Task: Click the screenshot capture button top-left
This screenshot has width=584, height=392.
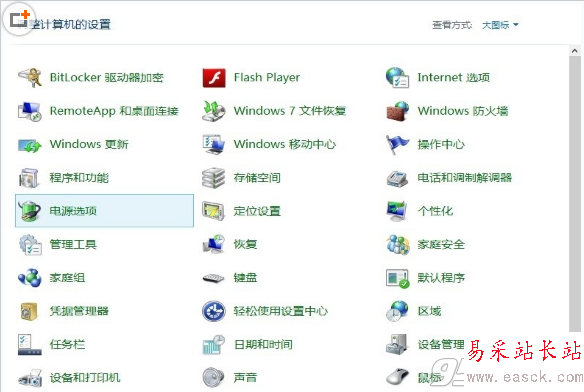Action: (x=19, y=19)
